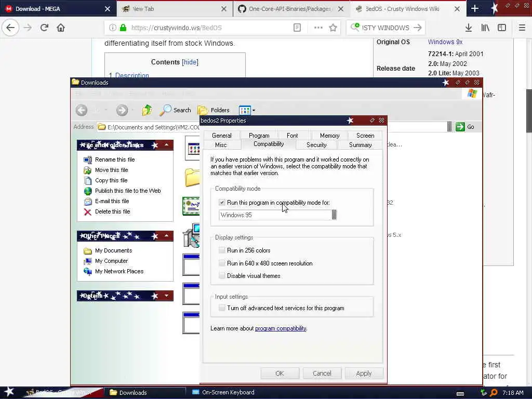The image size is (532, 399).
Task: Open a new Firefox tab with plus
Action: click(475, 9)
